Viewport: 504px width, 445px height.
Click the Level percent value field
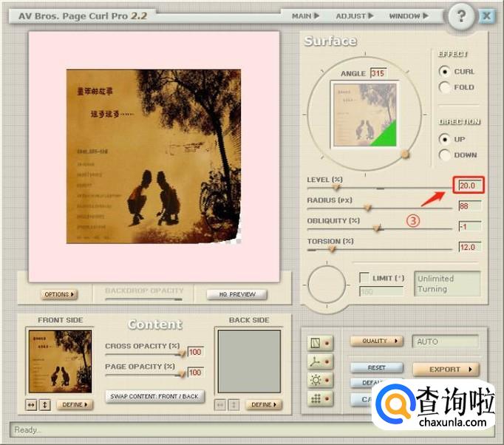tap(469, 186)
